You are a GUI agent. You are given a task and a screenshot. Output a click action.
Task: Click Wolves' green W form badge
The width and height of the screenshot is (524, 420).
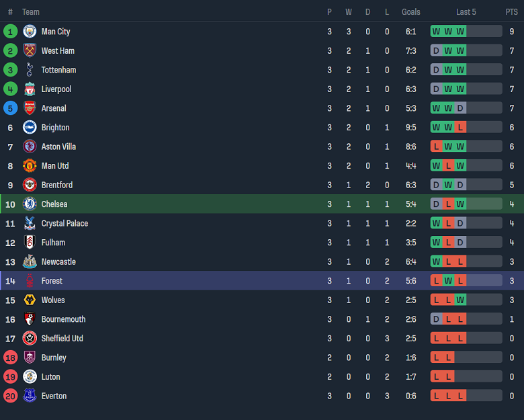click(x=460, y=300)
